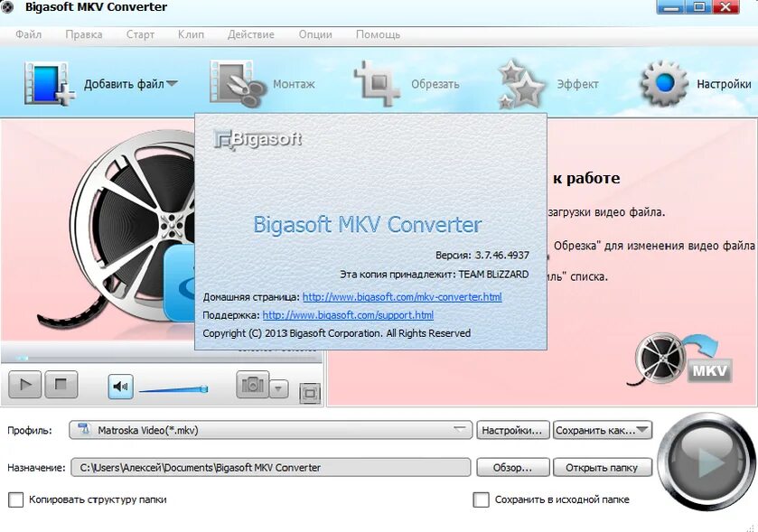Toggle fullscreen preview icon

pyautogui.click(x=310, y=393)
